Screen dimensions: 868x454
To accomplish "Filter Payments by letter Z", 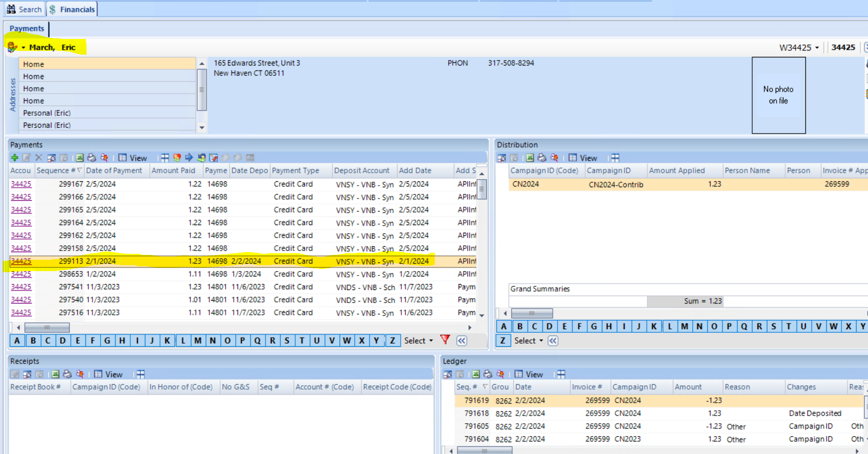I will [393, 340].
